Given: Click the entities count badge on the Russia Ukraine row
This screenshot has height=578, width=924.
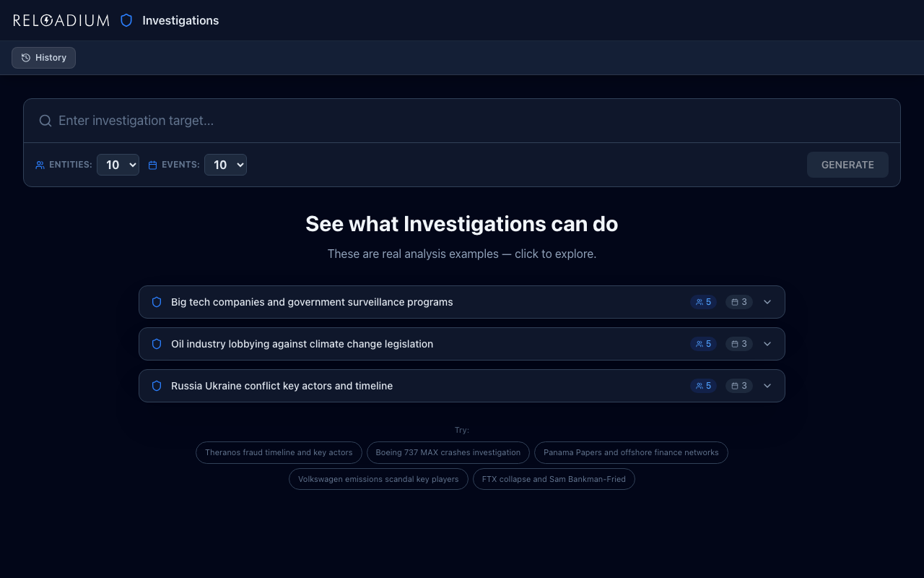Looking at the screenshot, I should (x=703, y=385).
